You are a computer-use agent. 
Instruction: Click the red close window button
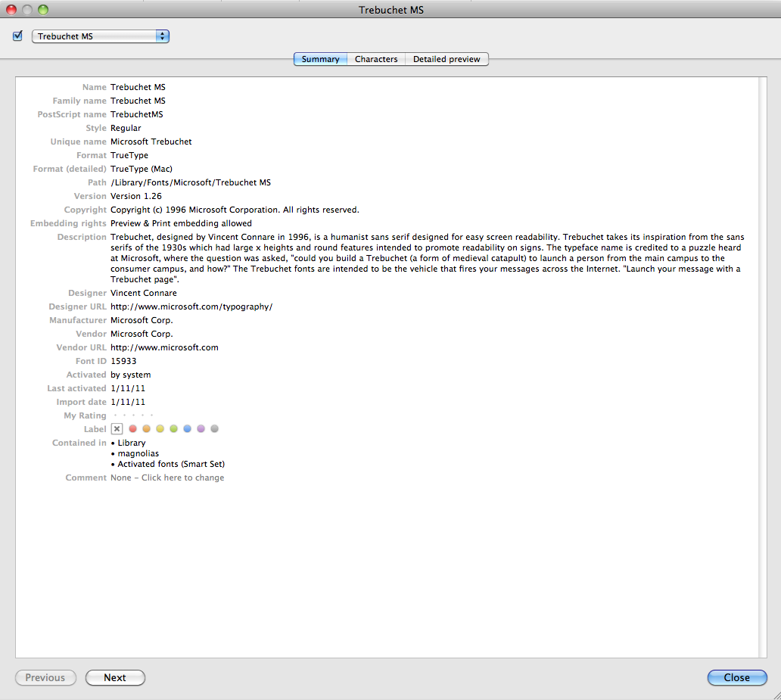pyautogui.click(x=11, y=10)
